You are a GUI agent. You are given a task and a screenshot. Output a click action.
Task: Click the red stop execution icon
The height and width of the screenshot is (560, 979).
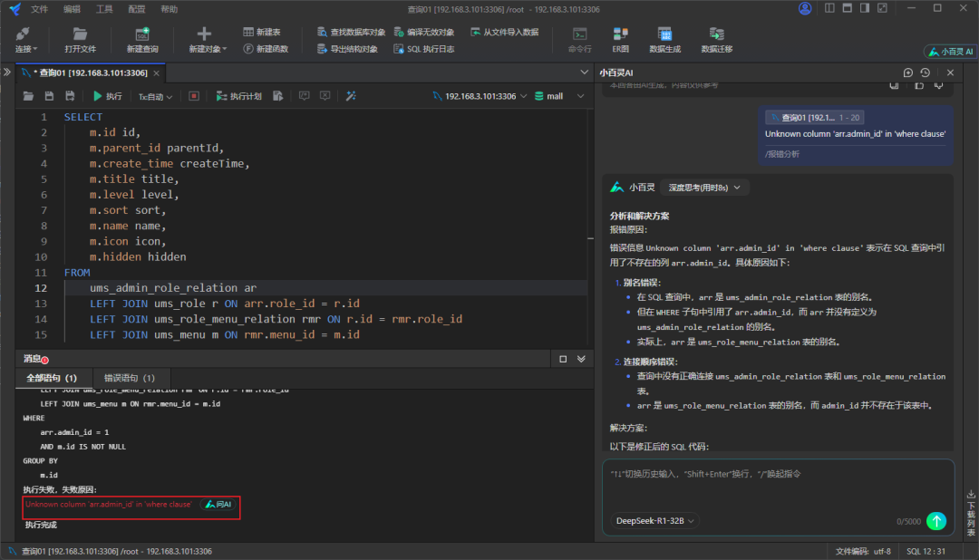click(x=193, y=96)
